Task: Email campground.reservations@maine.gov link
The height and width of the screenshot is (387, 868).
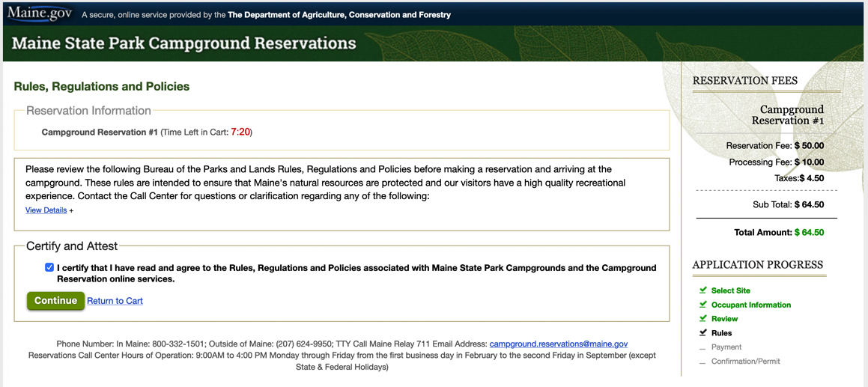Action: coord(559,344)
